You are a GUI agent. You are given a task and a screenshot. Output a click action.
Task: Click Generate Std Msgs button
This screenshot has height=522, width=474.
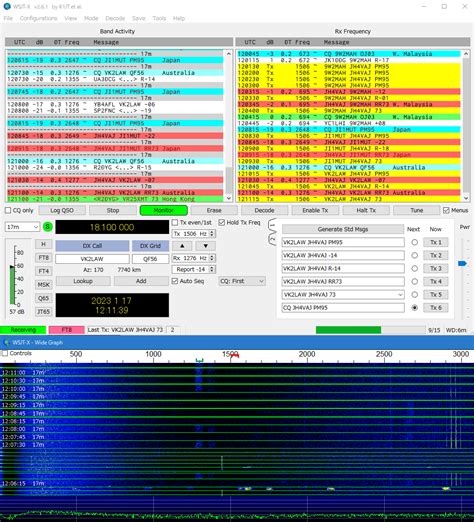[x=343, y=229]
